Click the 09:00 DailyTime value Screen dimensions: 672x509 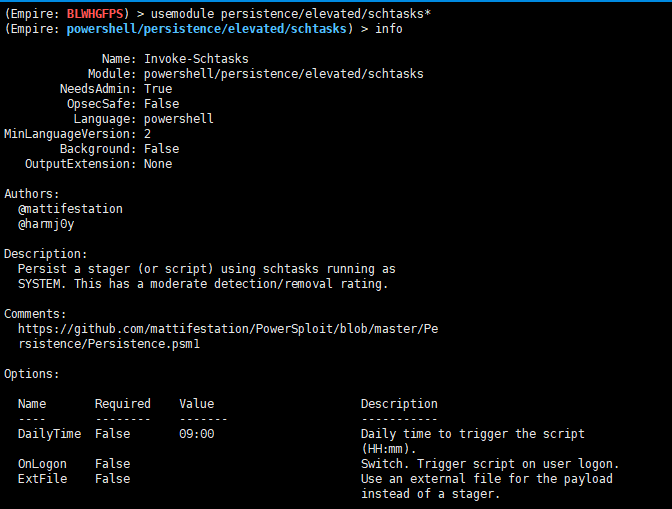point(197,434)
